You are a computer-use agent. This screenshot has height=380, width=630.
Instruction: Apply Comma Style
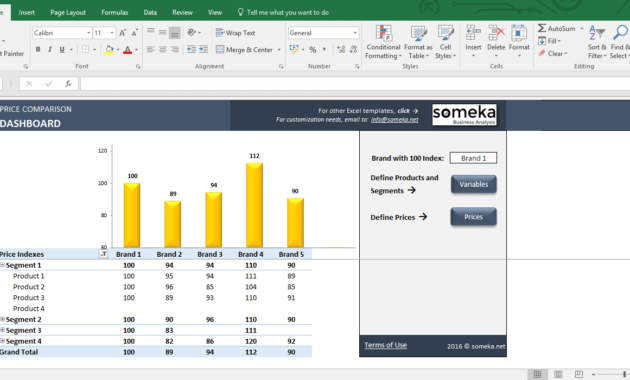[324, 50]
